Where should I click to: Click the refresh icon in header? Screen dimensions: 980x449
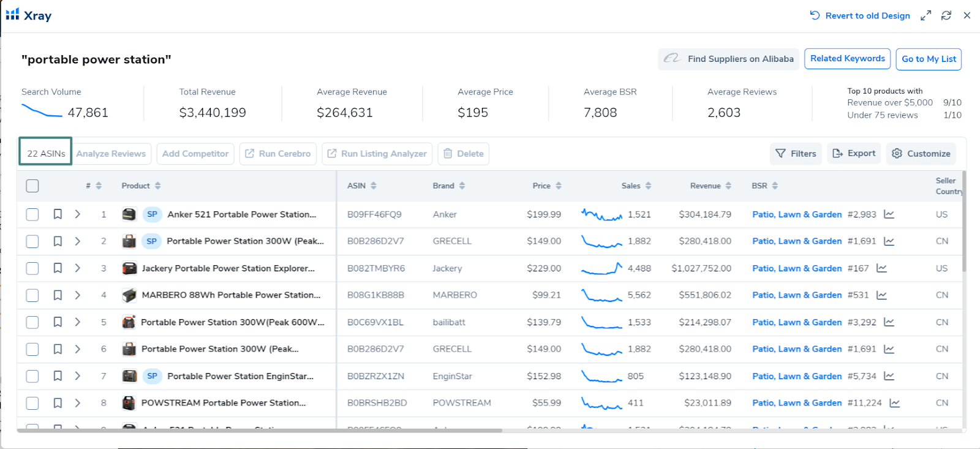946,15
